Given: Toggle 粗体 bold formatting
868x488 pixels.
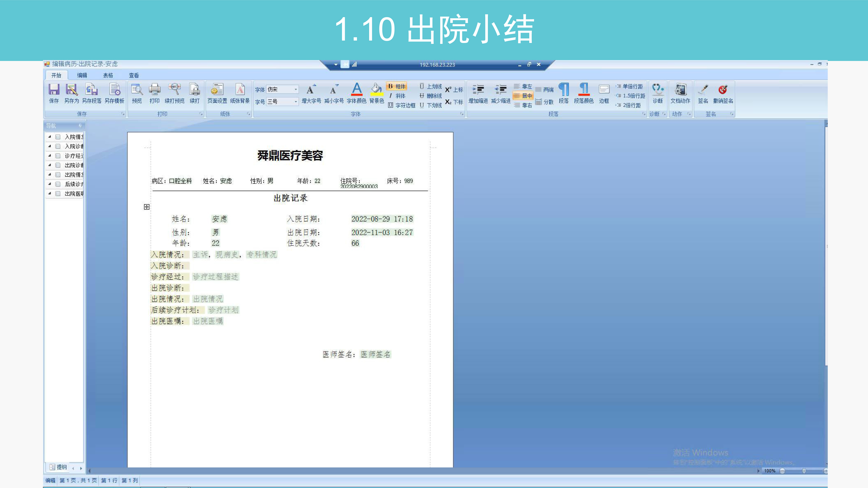Looking at the screenshot, I should point(397,86).
